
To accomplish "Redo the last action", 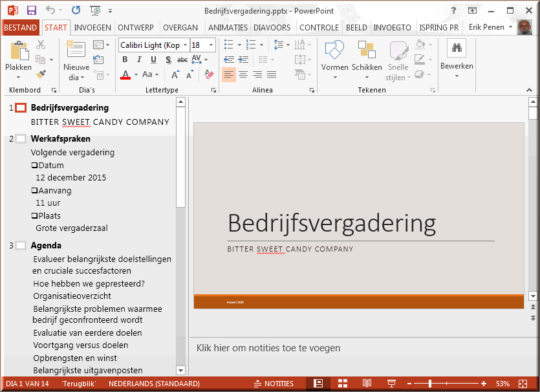I will point(76,10).
